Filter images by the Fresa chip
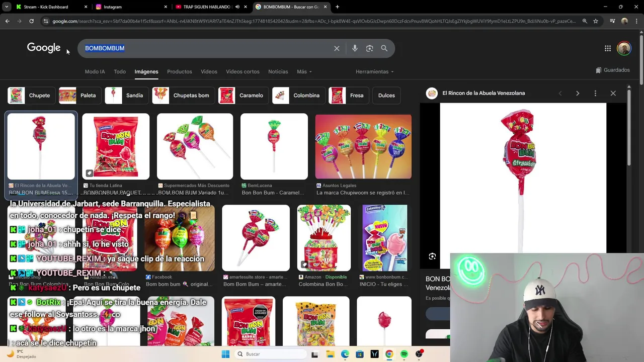Viewport: 644px width, 362px height. point(348,95)
